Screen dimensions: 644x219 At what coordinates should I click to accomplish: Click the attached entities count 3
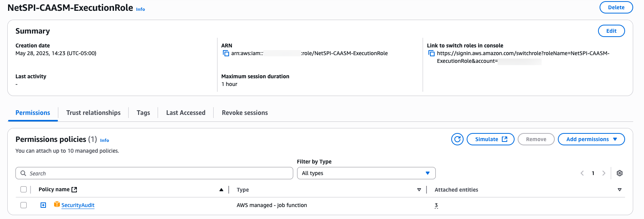click(436, 205)
